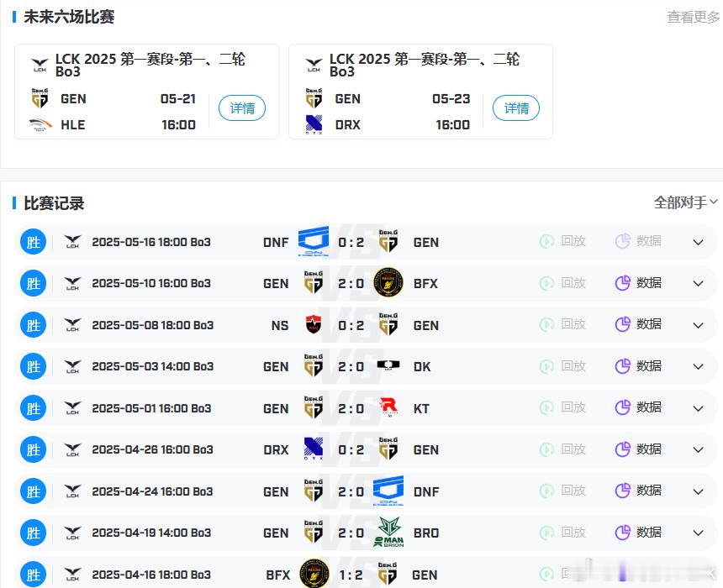The width and height of the screenshot is (723, 588).
Task: Open 数据 stats for 04-19 GEN vs BRO
Action: tap(639, 533)
